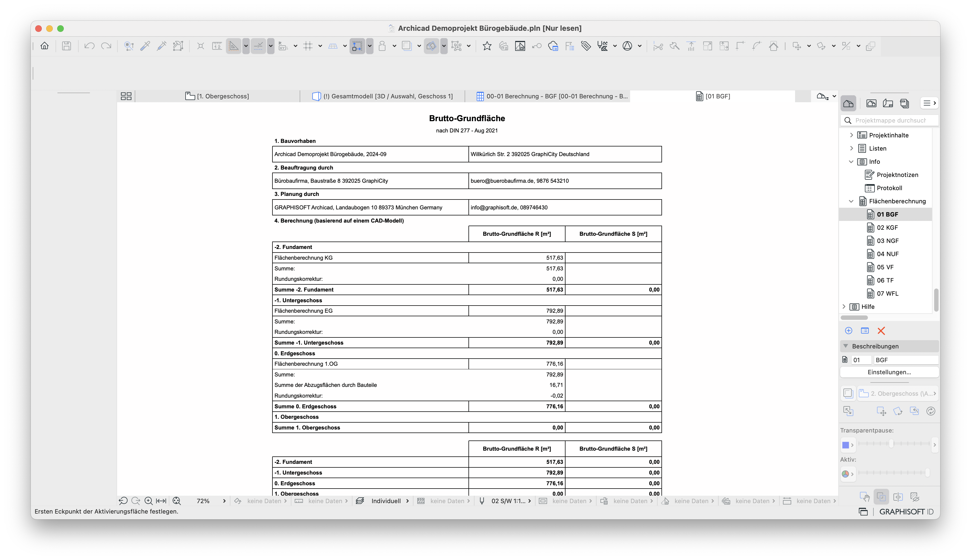Click the Transparentpause slider handle
The width and height of the screenshot is (971, 560).
[891, 443]
